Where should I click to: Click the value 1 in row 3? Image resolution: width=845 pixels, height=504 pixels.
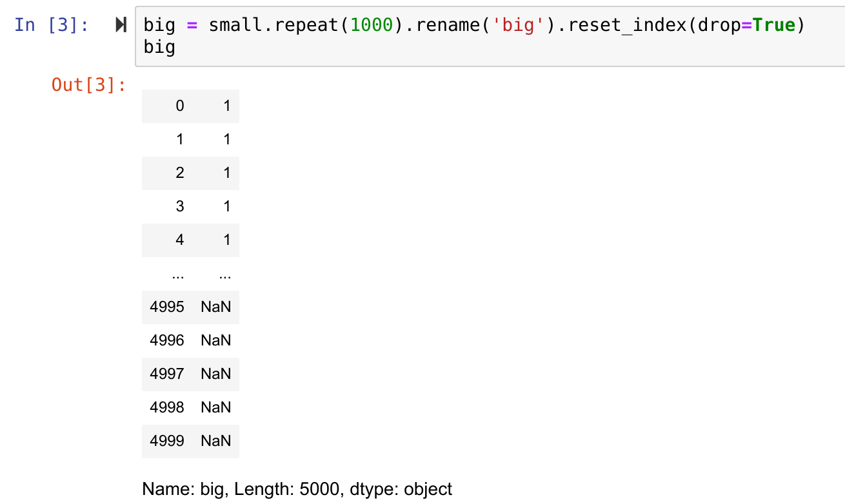pos(226,206)
